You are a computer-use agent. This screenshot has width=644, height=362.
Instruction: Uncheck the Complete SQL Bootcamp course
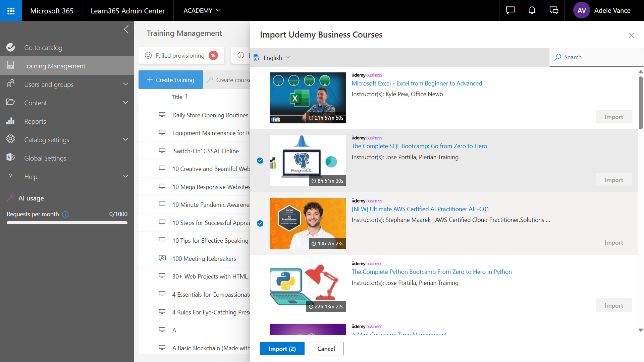[x=260, y=161]
